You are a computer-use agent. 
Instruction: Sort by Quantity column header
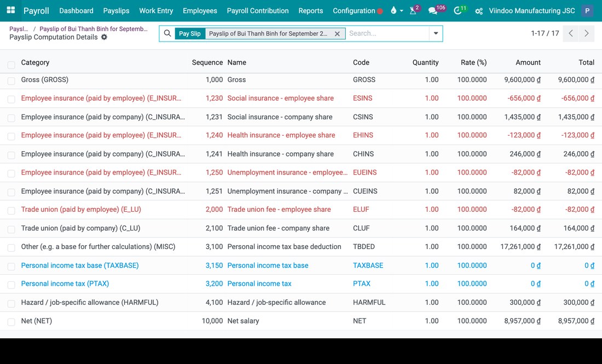425,62
